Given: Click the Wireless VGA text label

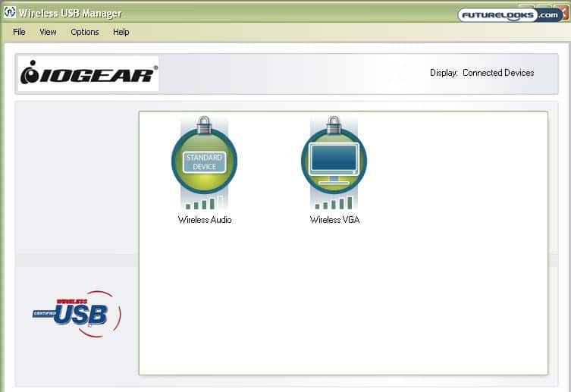Looking at the screenshot, I should tap(334, 220).
